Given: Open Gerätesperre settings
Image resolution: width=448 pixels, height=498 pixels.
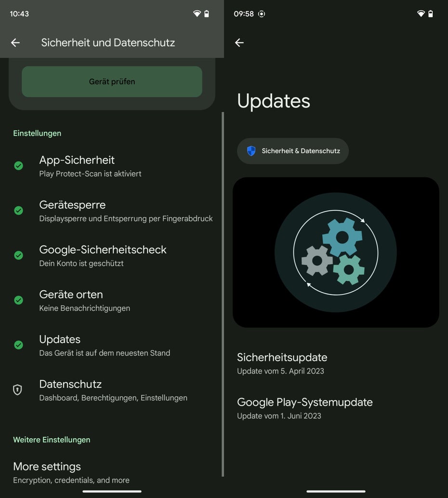Looking at the screenshot, I should click(112, 211).
